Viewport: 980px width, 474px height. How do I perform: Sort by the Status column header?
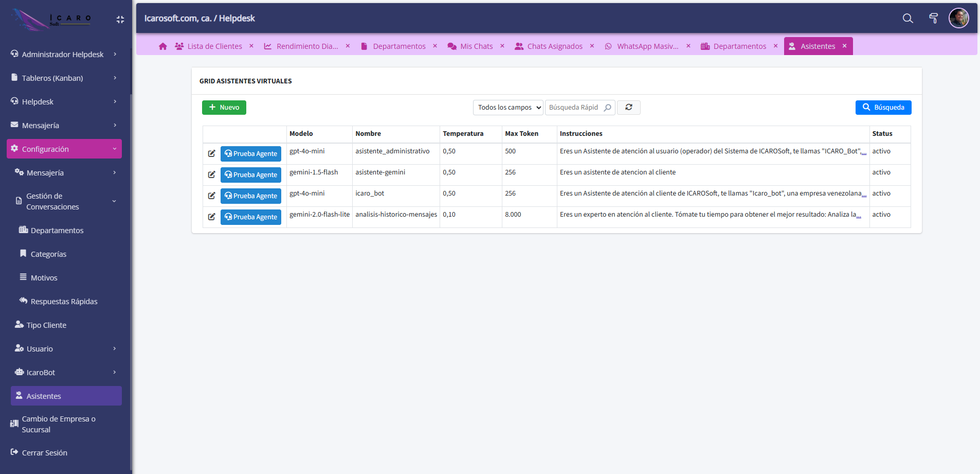pos(882,133)
